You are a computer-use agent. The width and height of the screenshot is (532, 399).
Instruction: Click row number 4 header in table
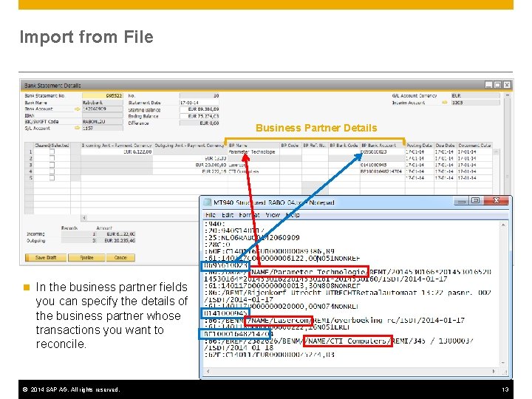[x=30, y=171]
